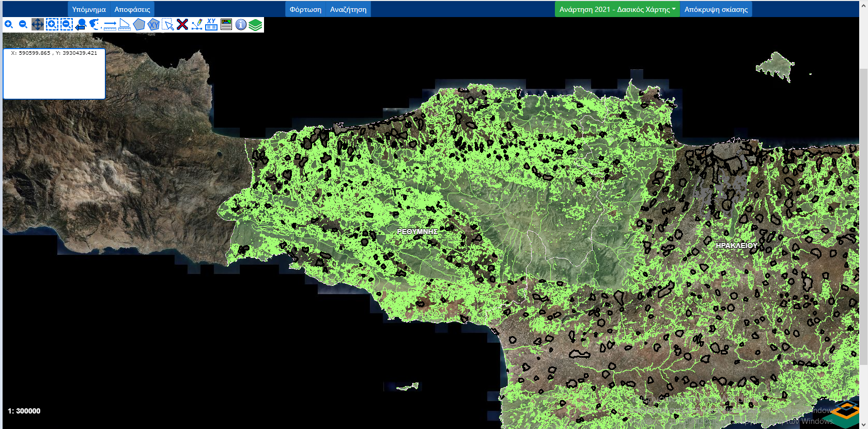Open the Αποφάσεις menu
Screen dimensions: 868x429
tap(132, 9)
